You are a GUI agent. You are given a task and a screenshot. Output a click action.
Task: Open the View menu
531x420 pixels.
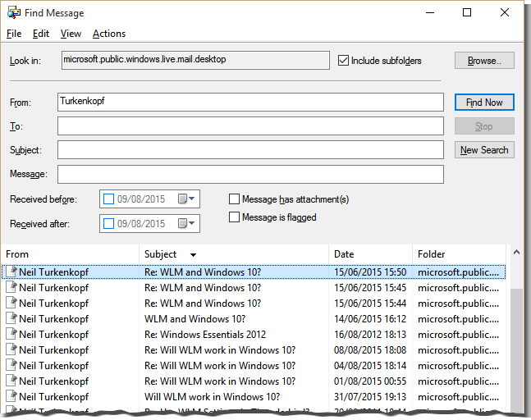[71, 34]
